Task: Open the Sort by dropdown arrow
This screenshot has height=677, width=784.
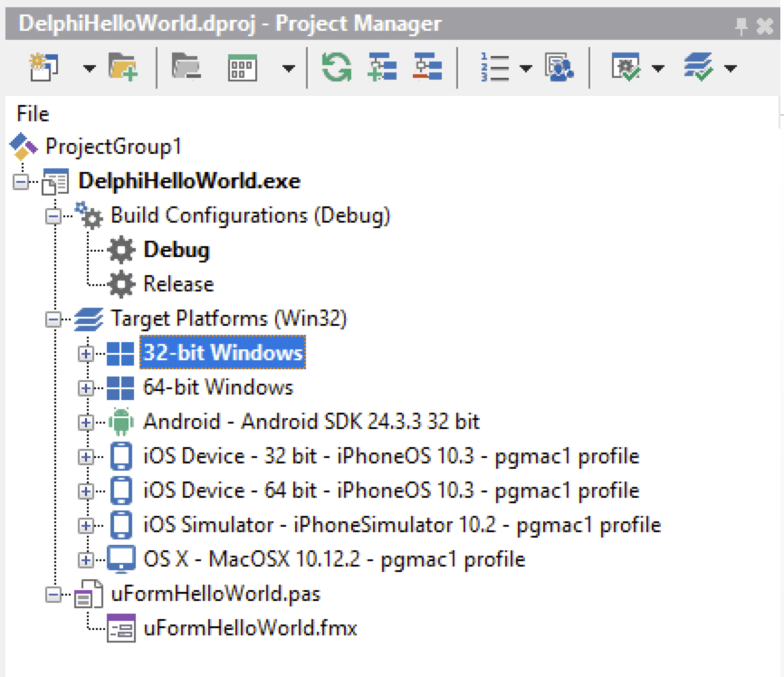Action: coord(525,68)
